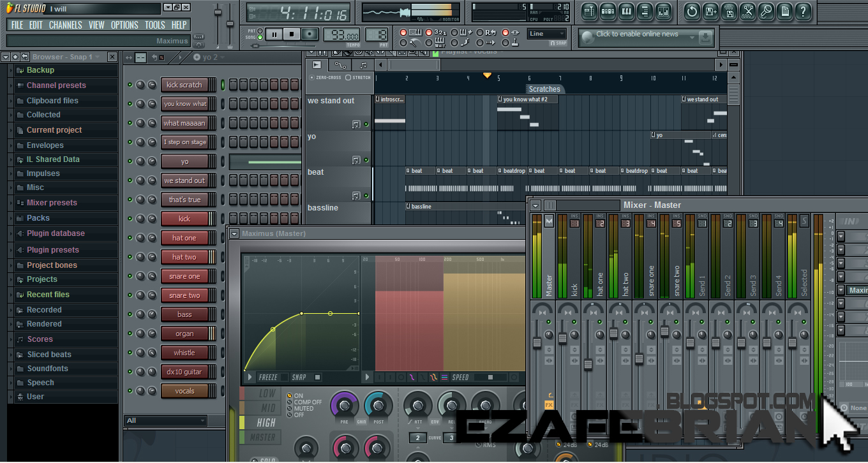The width and height of the screenshot is (868, 463).
Task: Click the scissors tool icon in top toolbar
Action: point(747,11)
